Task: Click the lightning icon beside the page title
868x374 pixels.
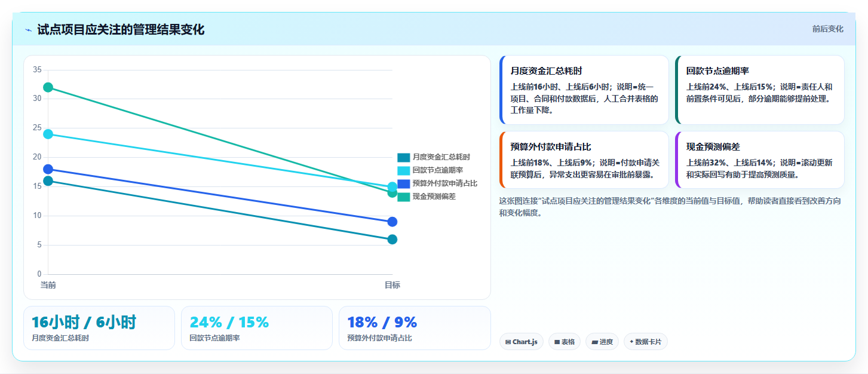Action: pos(28,30)
